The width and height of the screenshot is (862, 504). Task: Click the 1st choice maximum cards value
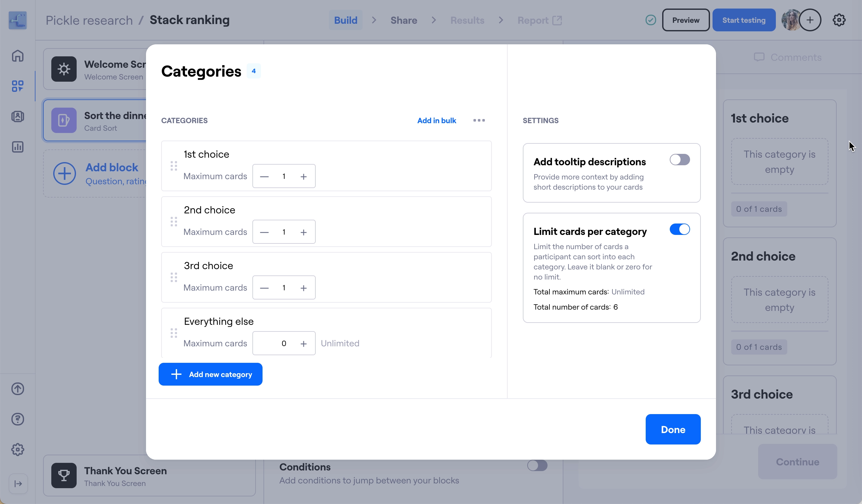(x=283, y=176)
